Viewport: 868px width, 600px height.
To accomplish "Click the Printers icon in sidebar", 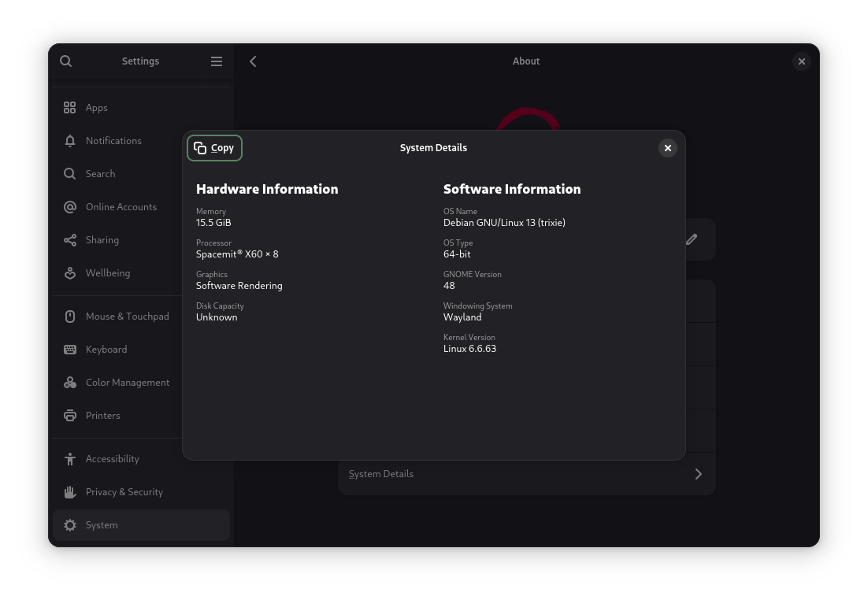I will (x=70, y=416).
